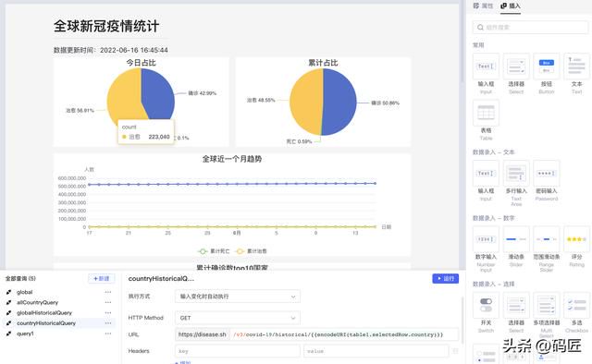
Task: Insert the Checkbox component
Action: point(576,305)
